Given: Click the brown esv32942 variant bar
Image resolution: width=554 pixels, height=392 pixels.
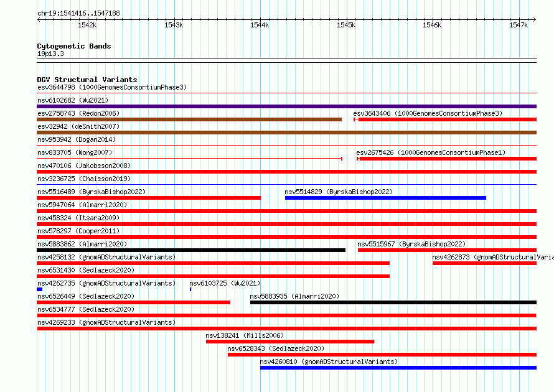Looking at the screenshot, I should coord(286,133).
